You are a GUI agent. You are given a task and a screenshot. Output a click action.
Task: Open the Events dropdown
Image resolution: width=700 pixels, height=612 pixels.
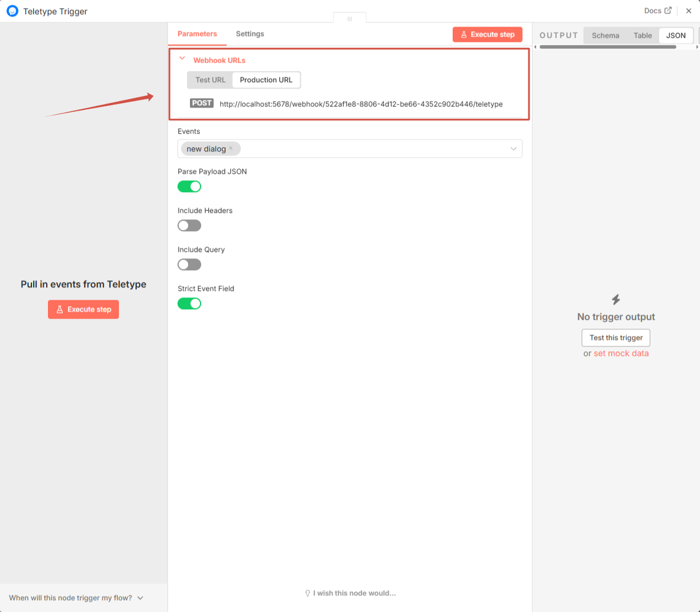pos(513,148)
